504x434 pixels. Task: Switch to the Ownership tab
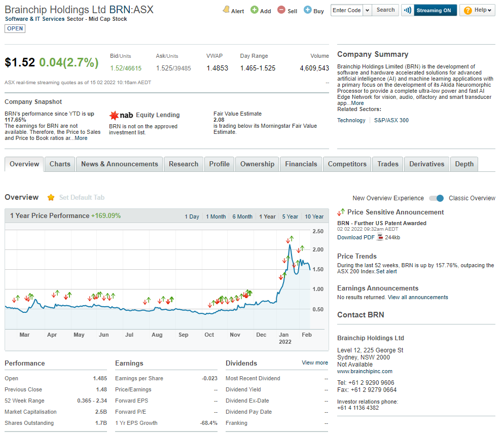click(257, 164)
